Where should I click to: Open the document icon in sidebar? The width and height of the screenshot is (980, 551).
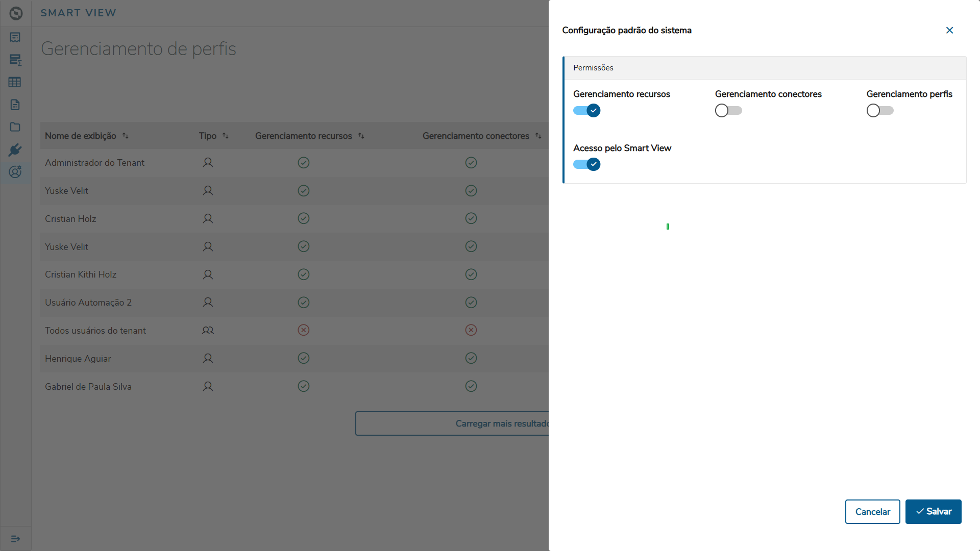tap(15, 105)
